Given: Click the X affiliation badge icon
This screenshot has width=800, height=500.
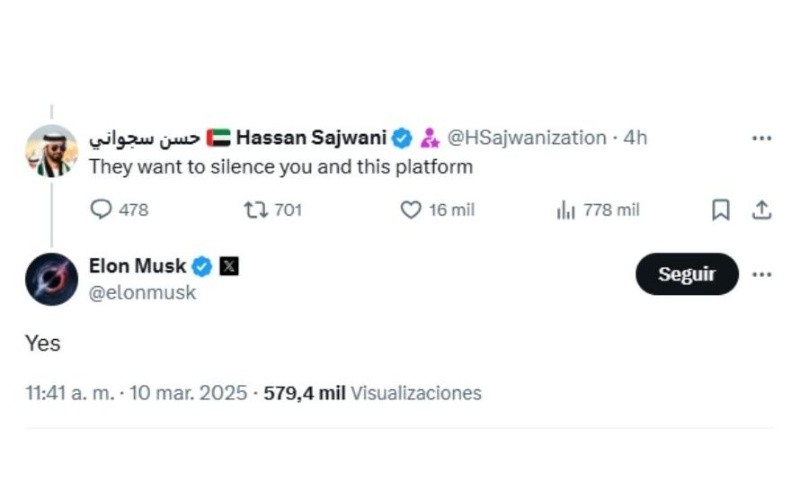Looking at the screenshot, I should [229, 266].
